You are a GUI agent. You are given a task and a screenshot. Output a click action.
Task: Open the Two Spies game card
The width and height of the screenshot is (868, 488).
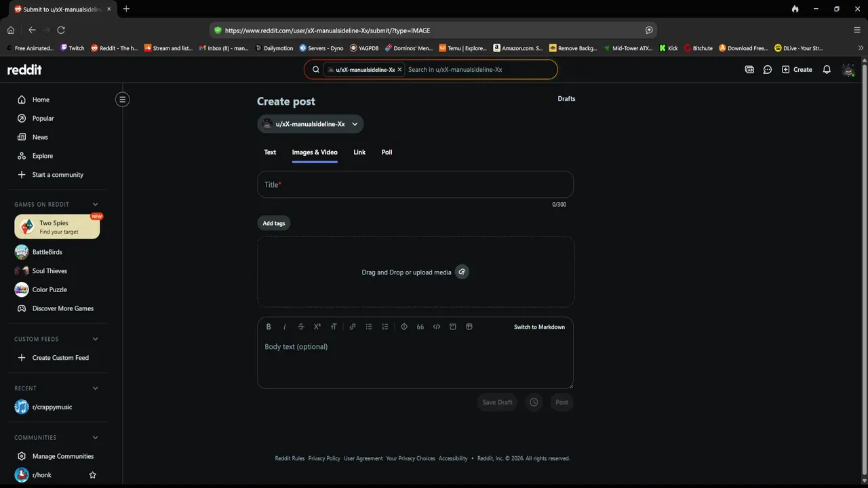click(57, 227)
